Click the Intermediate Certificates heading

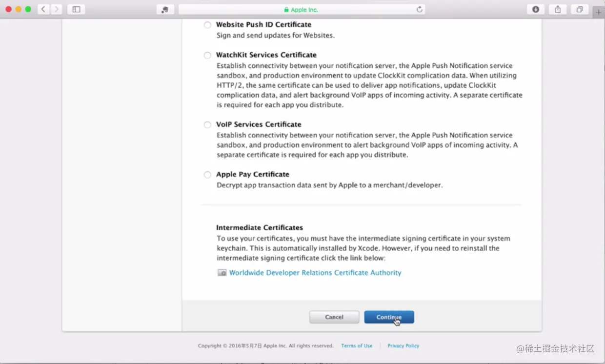click(260, 227)
